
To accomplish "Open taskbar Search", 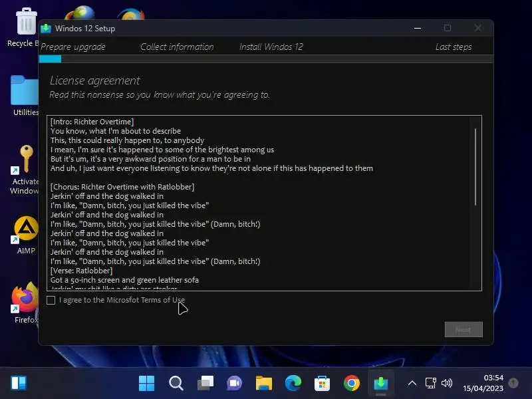I will [x=176, y=383].
